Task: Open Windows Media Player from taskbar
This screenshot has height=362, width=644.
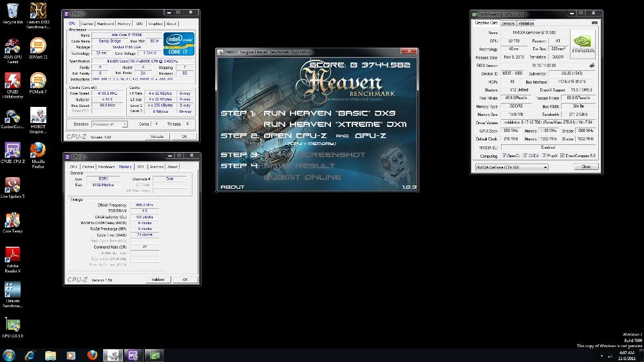Action: pyautogui.click(x=71, y=355)
